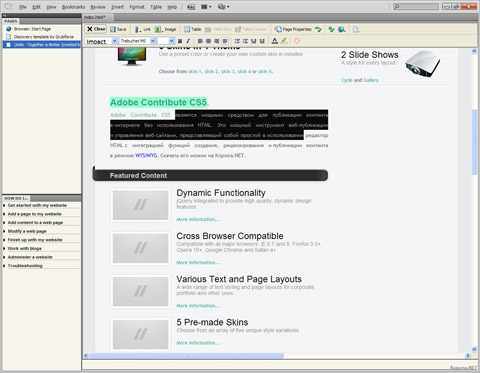Image resolution: width=480 pixels, height=373 pixels.
Task: Open the File menu
Action: tap(23, 7)
